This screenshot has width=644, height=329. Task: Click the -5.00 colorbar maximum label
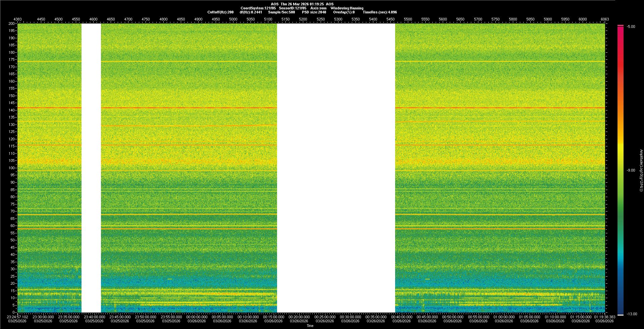point(631,27)
